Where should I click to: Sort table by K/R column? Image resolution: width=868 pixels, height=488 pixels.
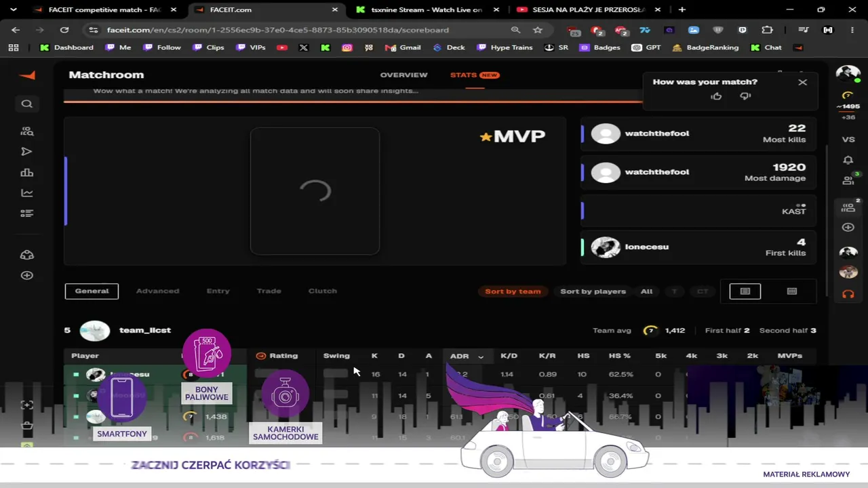[x=547, y=356]
